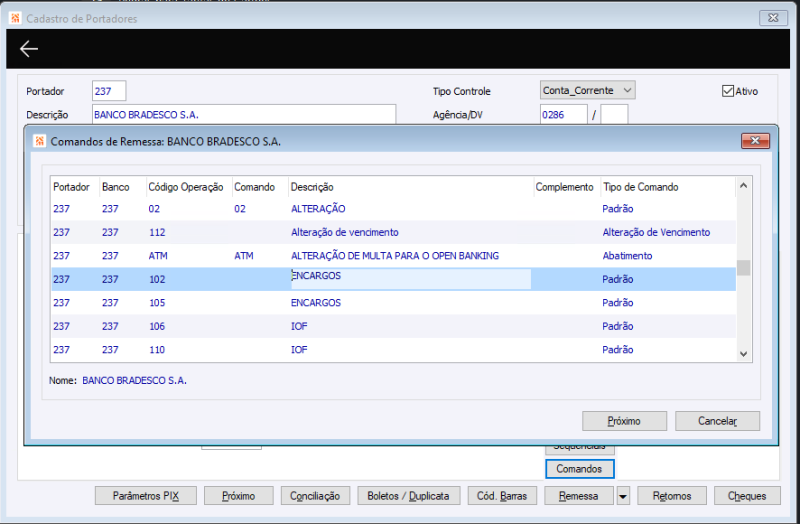Viewport: 800px width, 524px height.
Task: Open Cheques
Action: (x=747, y=496)
